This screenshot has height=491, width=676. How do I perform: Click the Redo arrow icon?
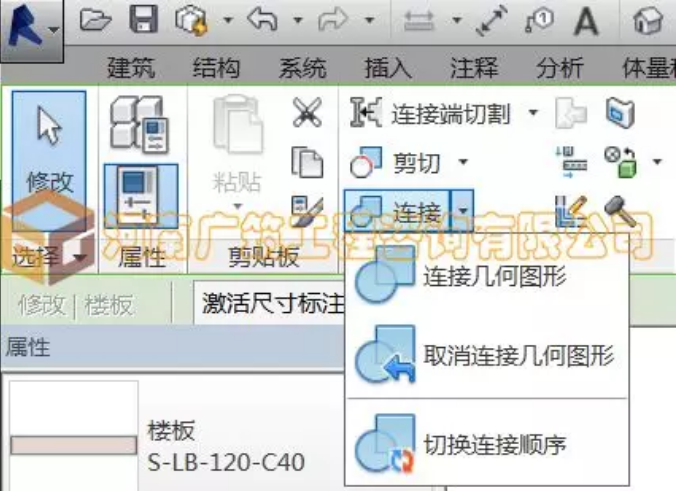pos(332,19)
